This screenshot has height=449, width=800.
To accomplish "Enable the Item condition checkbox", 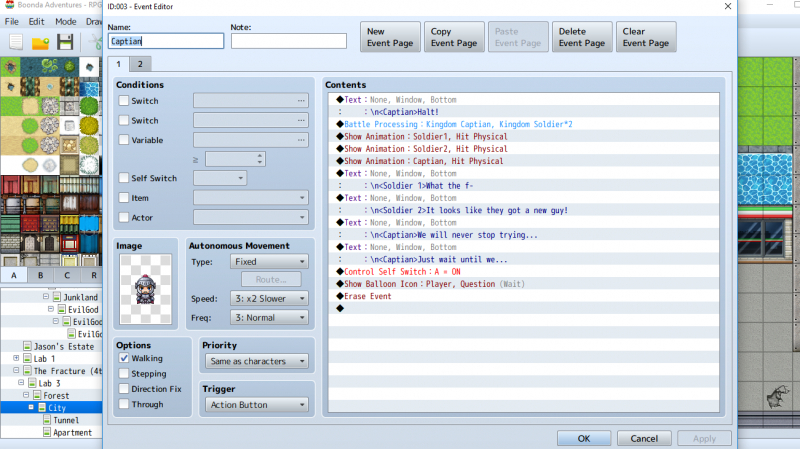I will 123,198.
